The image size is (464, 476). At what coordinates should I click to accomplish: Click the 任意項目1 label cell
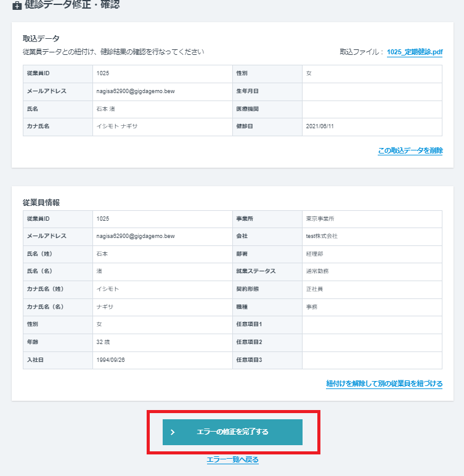pyautogui.click(x=267, y=324)
